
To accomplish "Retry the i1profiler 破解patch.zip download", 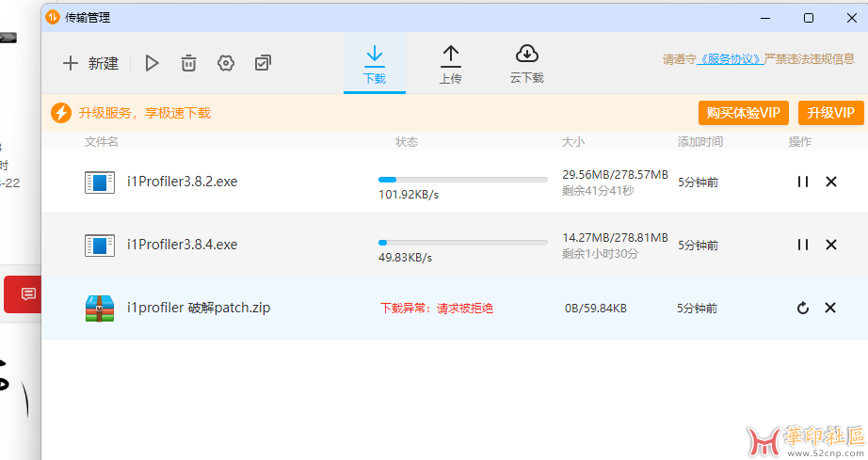I will point(803,308).
